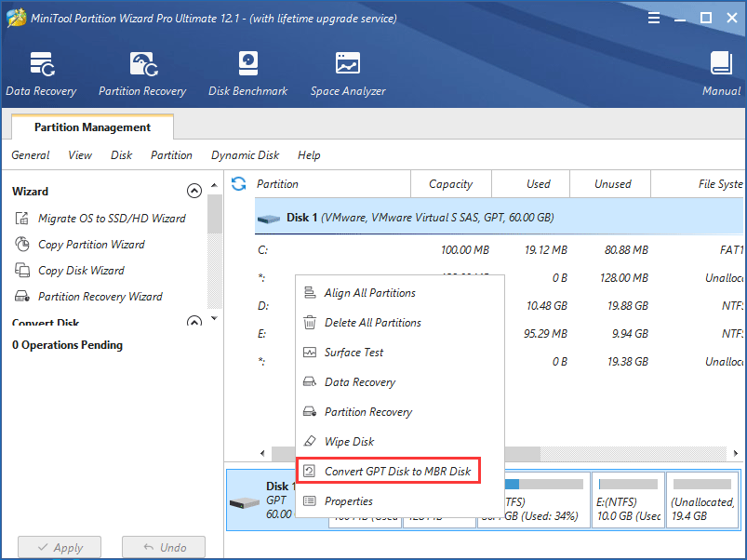Collapse the Convert Disk section chevron
747x560 pixels.
pos(194,322)
